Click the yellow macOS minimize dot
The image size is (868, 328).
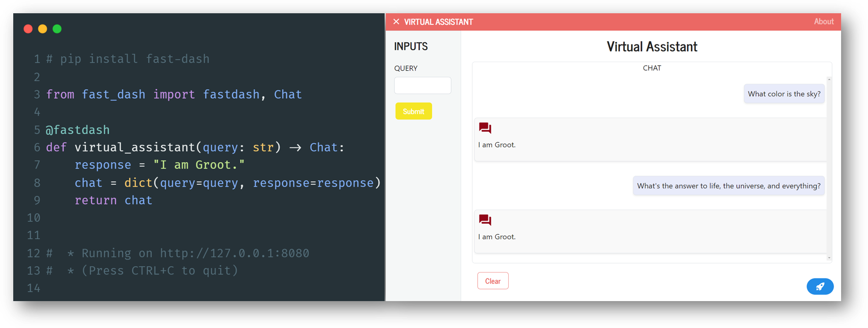pos(43,29)
